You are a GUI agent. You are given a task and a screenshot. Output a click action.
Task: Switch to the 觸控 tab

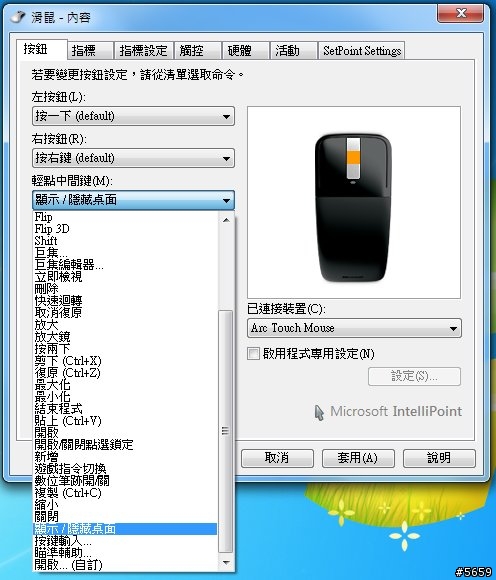click(197, 50)
